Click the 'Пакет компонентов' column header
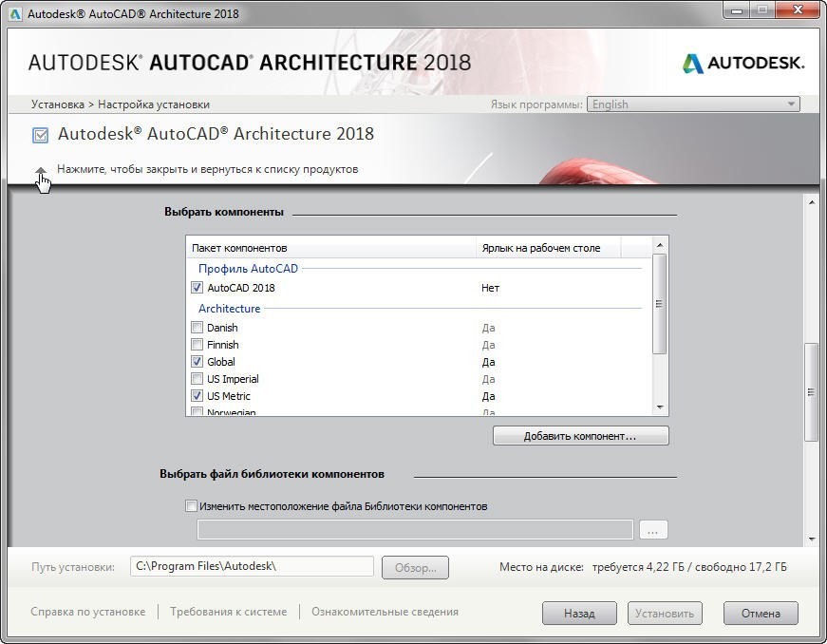Image resolution: width=827 pixels, height=644 pixels. [331, 248]
